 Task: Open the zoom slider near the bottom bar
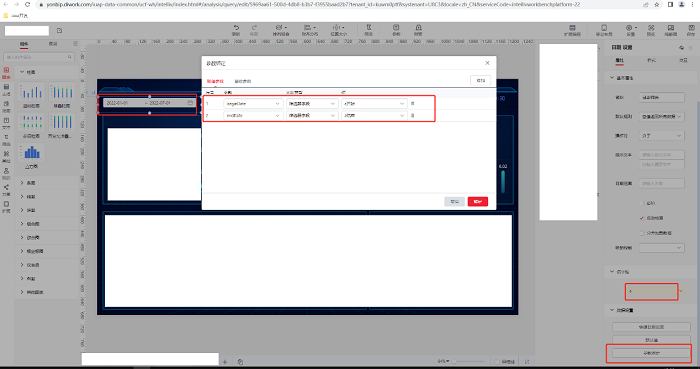[469, 361]
